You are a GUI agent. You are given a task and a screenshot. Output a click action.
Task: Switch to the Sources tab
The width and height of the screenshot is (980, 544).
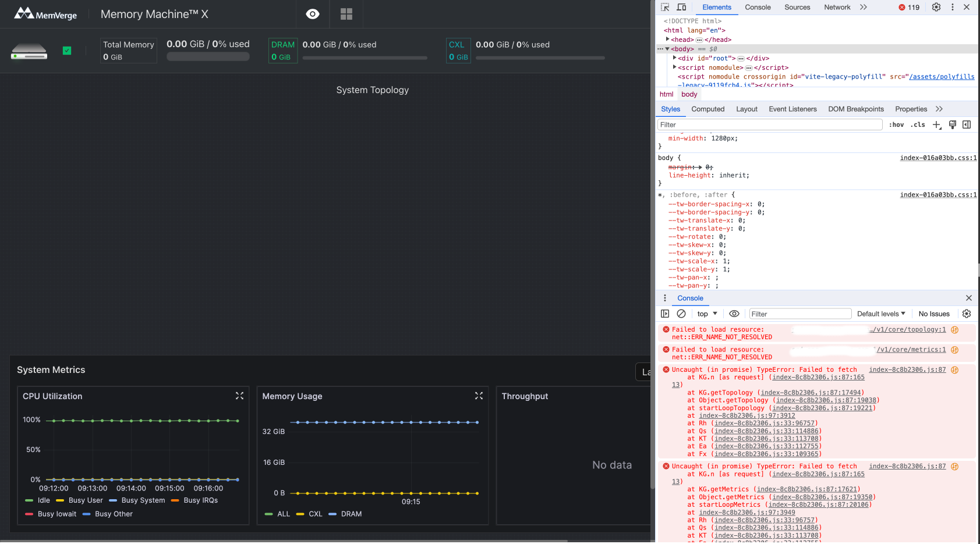(x=797, y=7)
